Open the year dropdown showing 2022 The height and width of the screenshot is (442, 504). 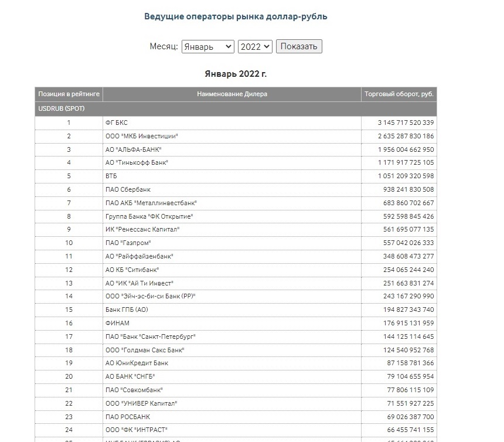tap(255, 47)
